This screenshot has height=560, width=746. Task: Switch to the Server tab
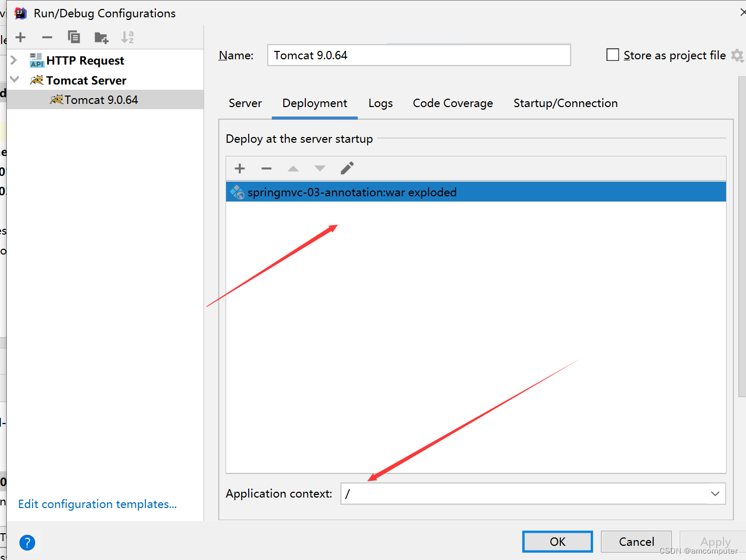tap(245, 103)
